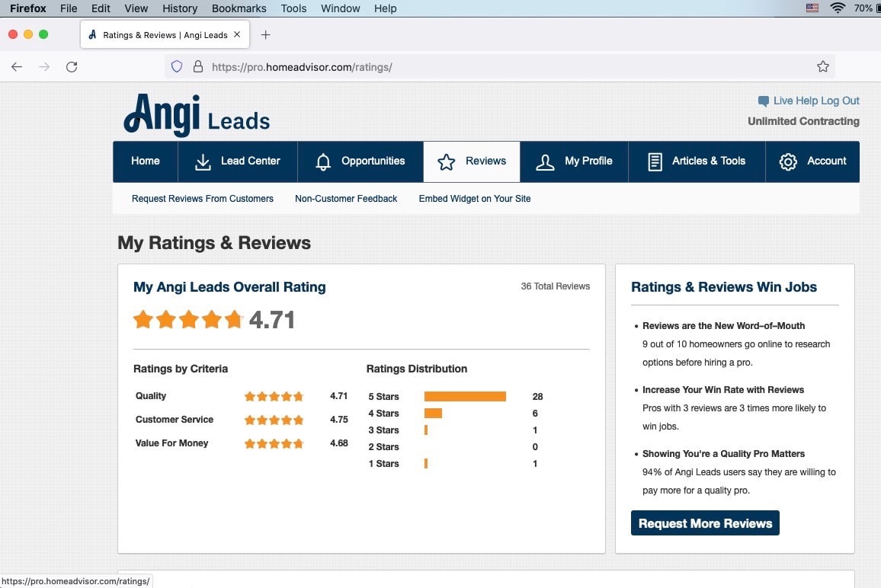Reload the page with the refresh icon
The width and height of the screenshot is (881, 588).
pyautogui.click(x=72, y=67)
